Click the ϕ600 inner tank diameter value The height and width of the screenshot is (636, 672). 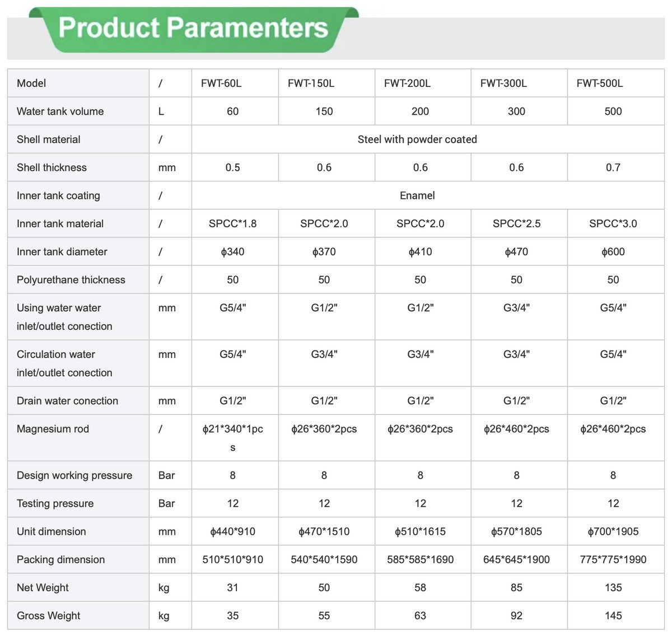(613, 251)
